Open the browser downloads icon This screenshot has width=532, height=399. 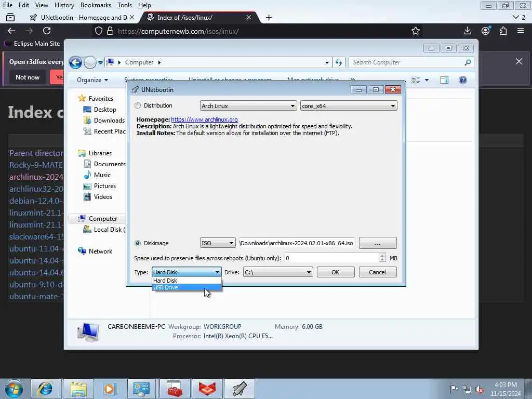(x=467, y=31)
